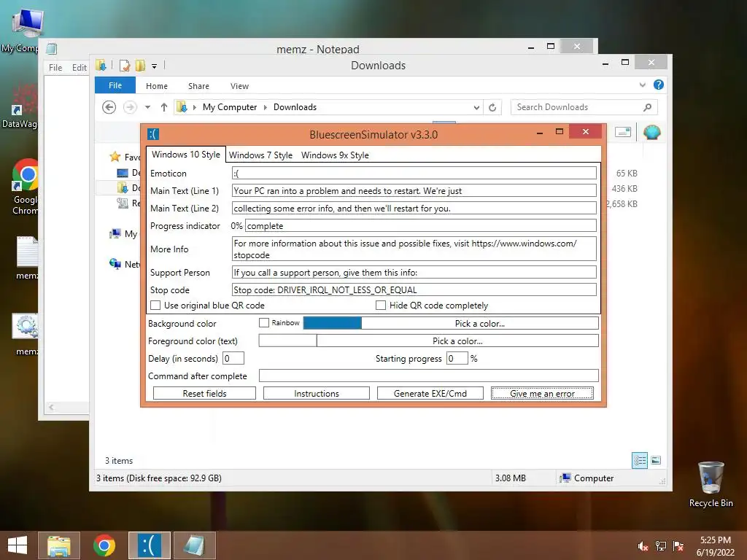Switch to details view layout icon

640,460
